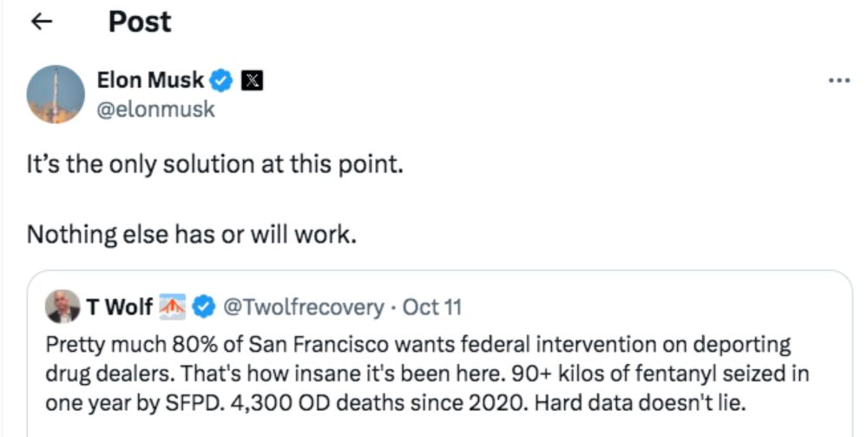
Task: Open the Elon Musk display name link
Action: click(151, 81)
